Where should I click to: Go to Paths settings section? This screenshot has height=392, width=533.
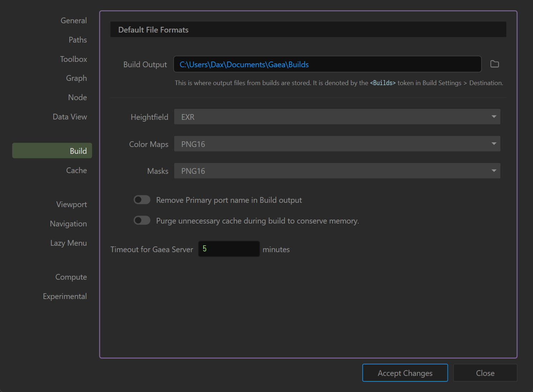coord(78,40)
